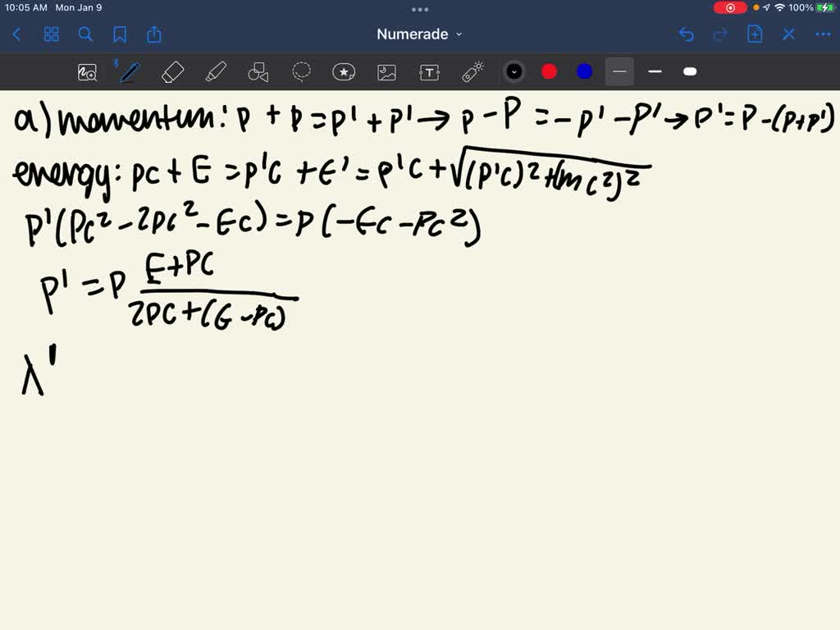Select the red color swatch

tap(549, 72)
